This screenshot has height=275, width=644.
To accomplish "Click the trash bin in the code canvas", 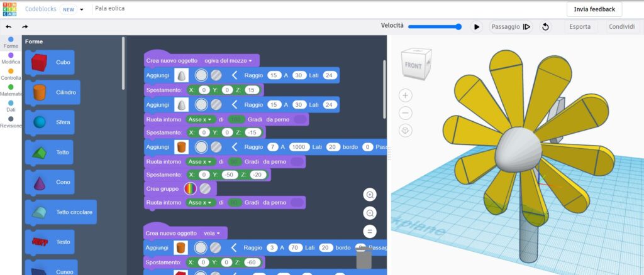I will [363, 257].
